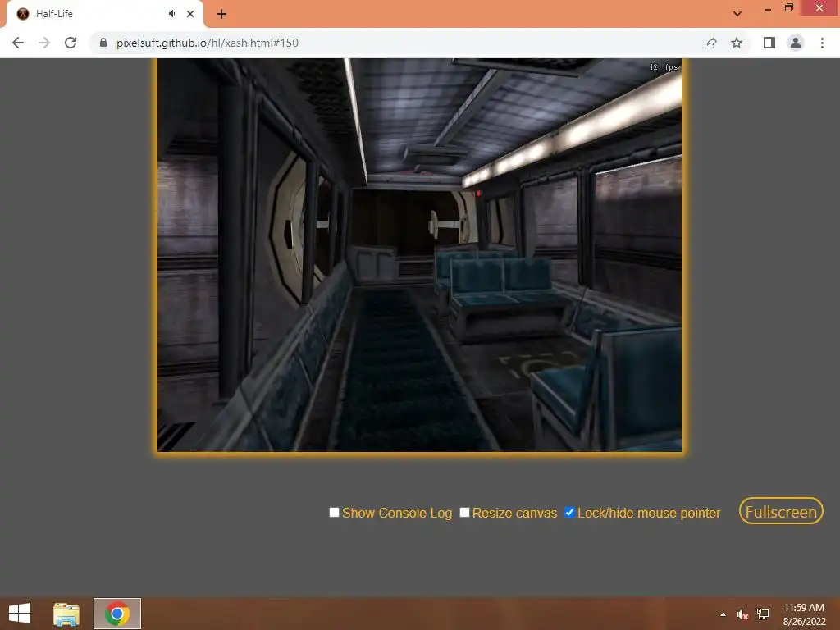Screen dimensions: 840x630
Task: Open the Chrome three-dot menu
Action: point(822,43)
